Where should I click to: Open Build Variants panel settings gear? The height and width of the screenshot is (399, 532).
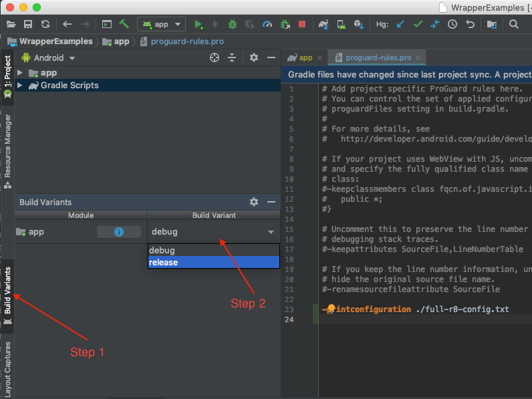(x=254, y=203)
